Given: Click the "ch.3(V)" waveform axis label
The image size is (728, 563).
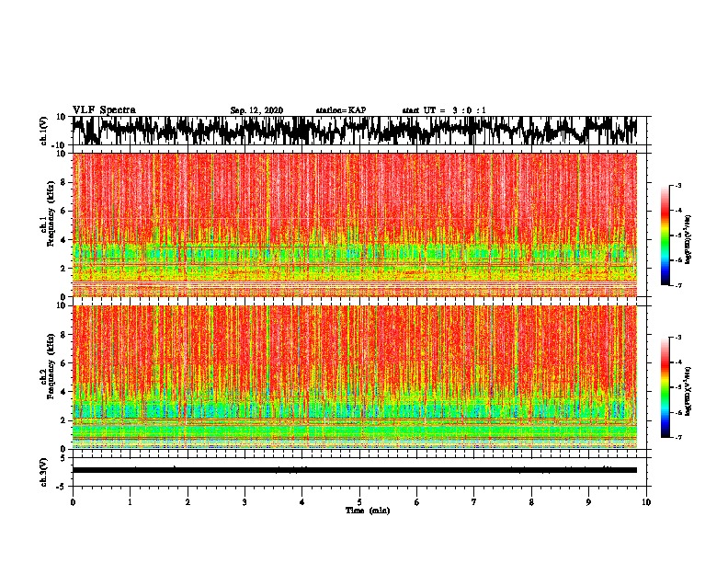Looking at the screenshot, I should 44,473.
